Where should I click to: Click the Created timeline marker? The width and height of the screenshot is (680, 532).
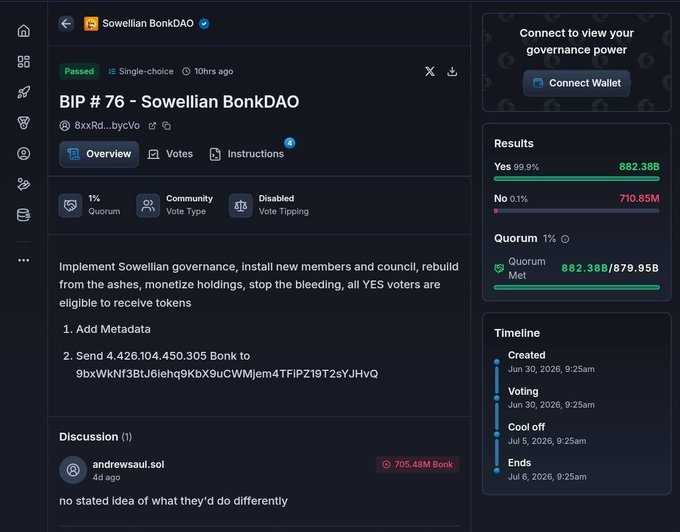[x=497, y=362]
